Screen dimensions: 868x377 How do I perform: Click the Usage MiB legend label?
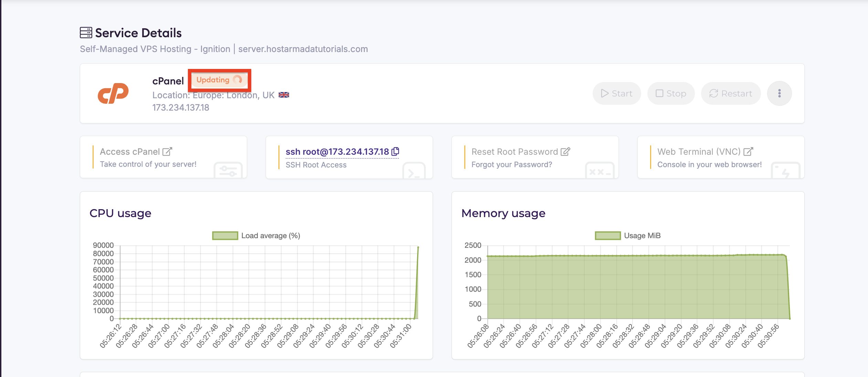point(642,236)
